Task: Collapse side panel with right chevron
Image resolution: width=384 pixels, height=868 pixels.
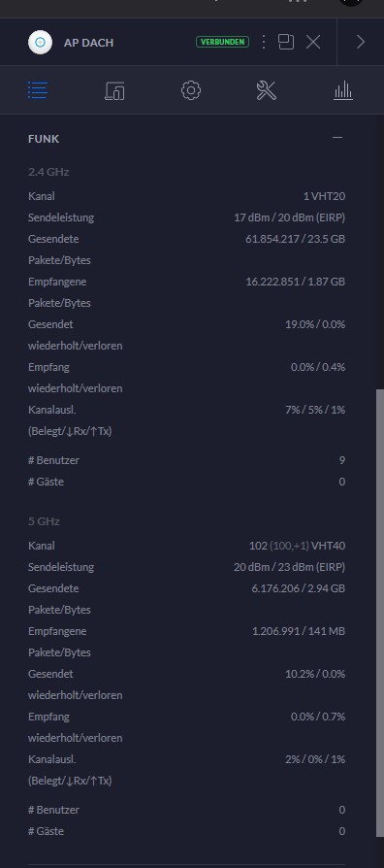Action: click(x=360, y=42)
